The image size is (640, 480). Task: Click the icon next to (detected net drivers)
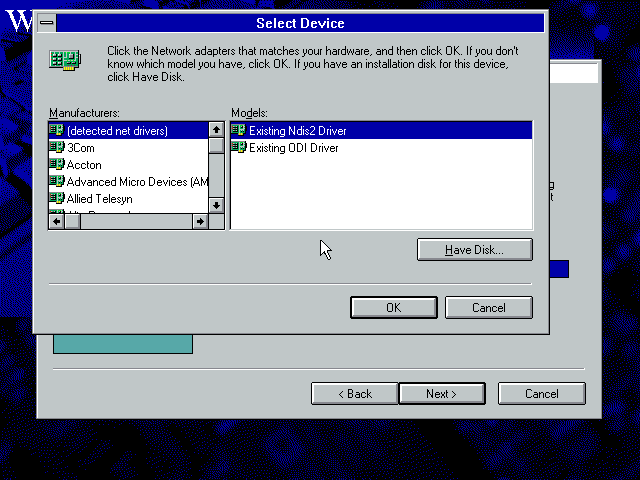(57, 130)
